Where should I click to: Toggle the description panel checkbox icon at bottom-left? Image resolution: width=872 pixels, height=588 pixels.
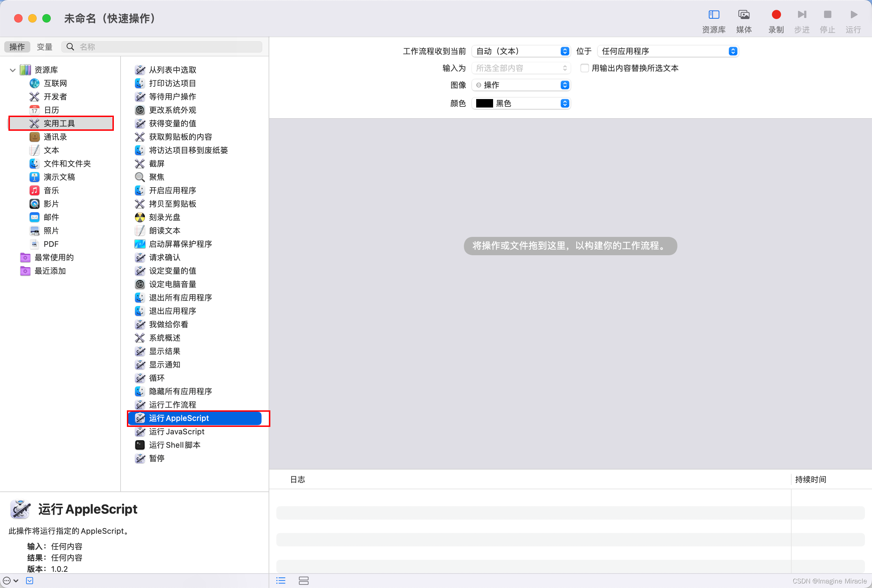[x=30, y=581]
